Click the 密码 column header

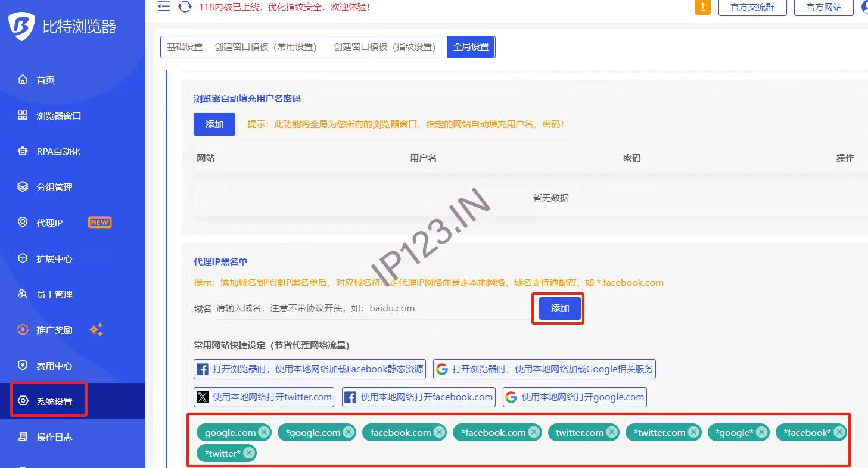632,158
